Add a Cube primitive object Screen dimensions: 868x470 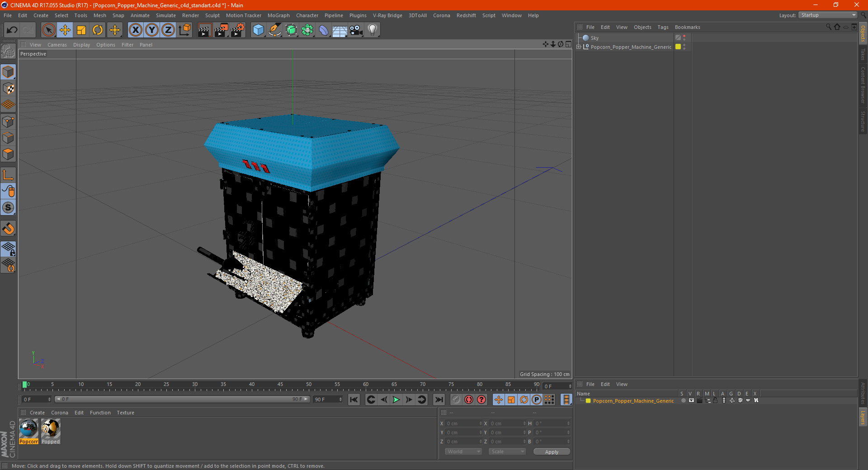tap(258, 30)
